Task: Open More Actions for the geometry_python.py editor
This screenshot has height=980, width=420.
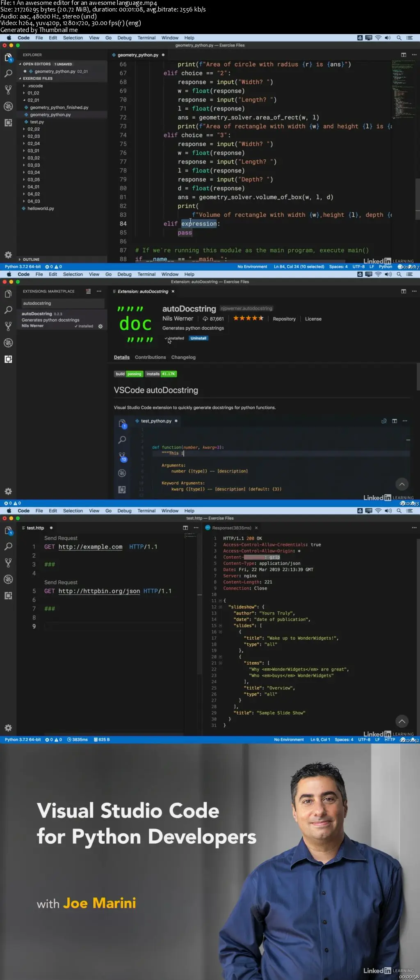Action: click(x=414, y=55)
